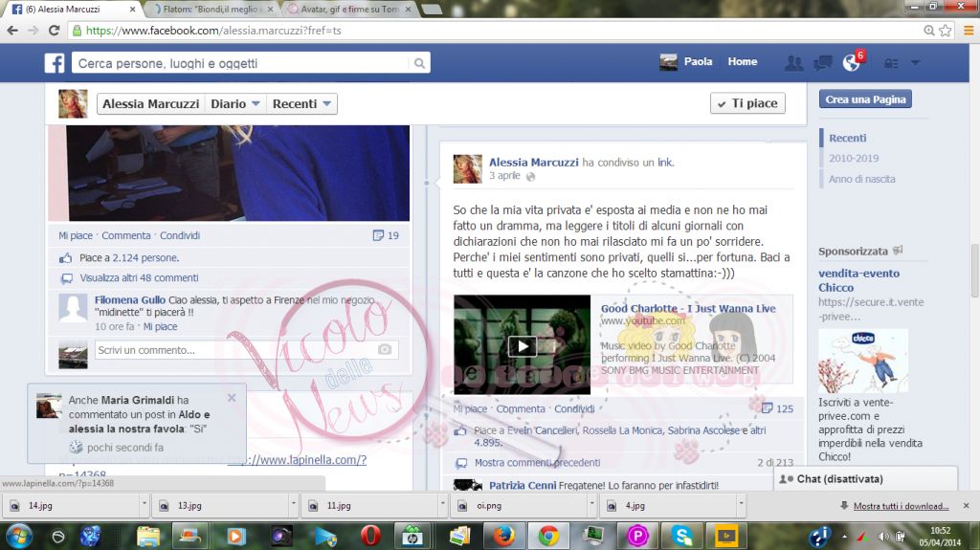980x550 pixels.
Task: Open the Diario dropdown
Action: [x=235, y=103]
